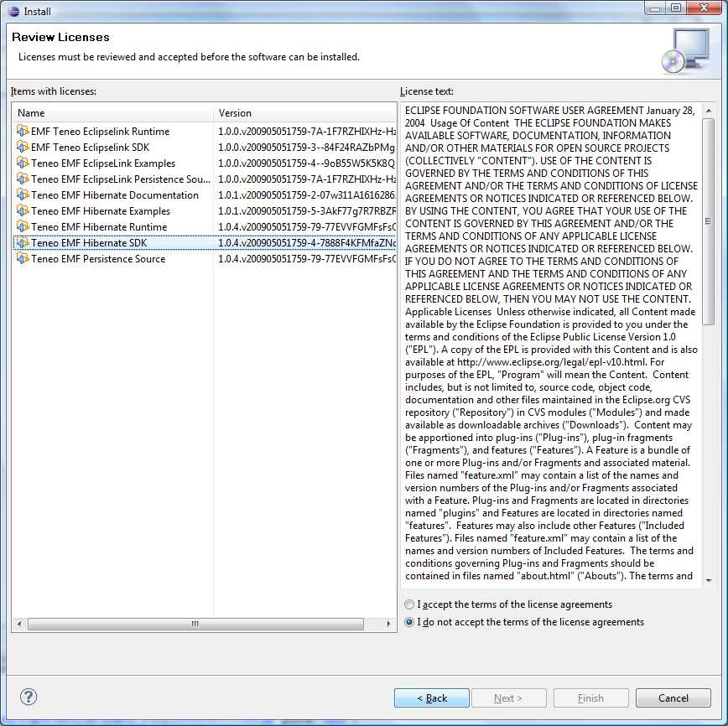Select EMF Teneo Eclipselink Runtime row
The height and width of the screenshot is (726, 728).
[205, 131]
